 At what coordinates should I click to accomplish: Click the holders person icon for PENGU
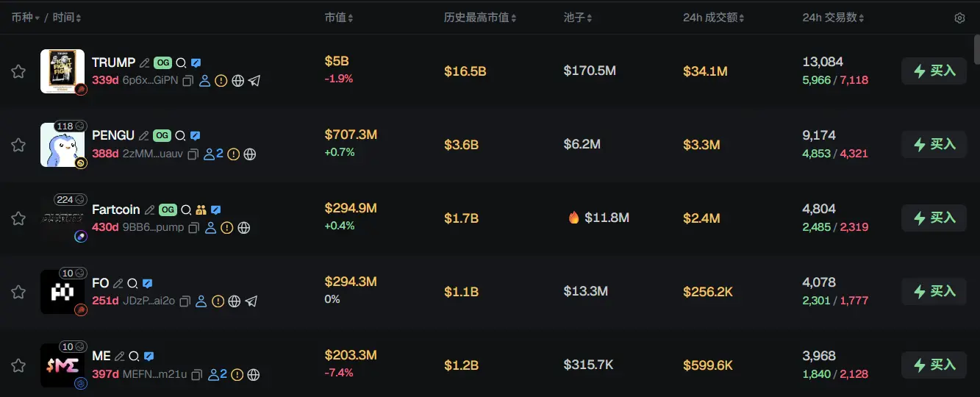210,154
